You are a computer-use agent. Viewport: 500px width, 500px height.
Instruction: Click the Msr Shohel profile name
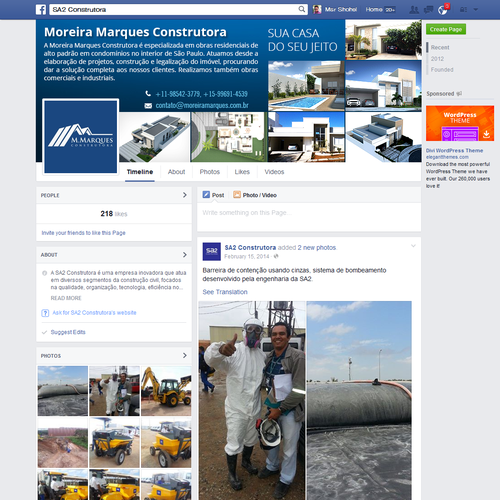[341, 9]
